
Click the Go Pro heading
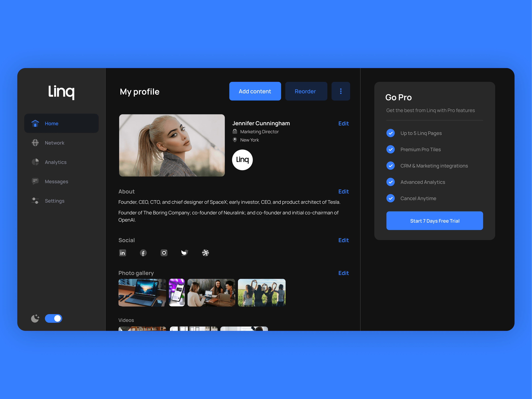[399, 97]
